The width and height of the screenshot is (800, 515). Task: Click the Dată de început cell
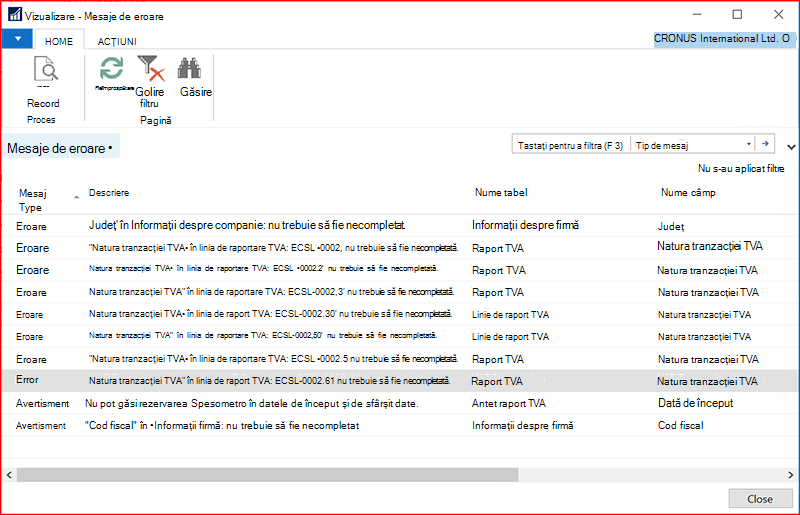tap(695, 403)
